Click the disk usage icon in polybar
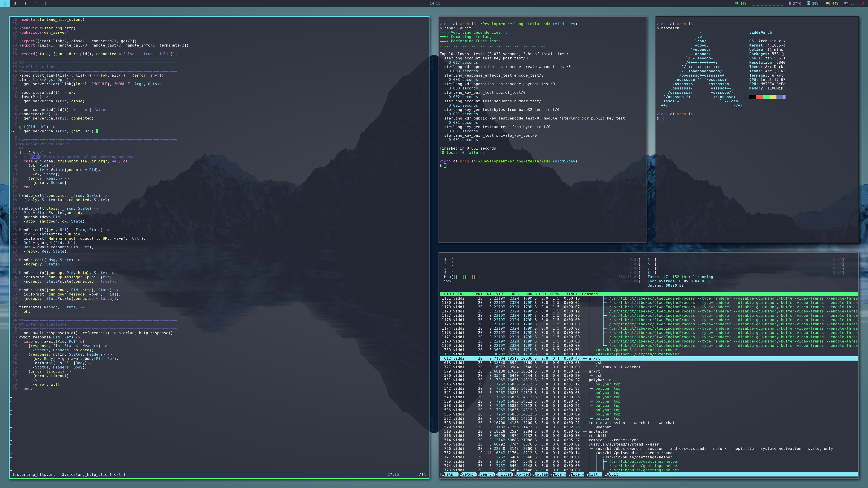The width and height of the screenshot is (868, 488). pyautogui.click(x=808, y=3)
